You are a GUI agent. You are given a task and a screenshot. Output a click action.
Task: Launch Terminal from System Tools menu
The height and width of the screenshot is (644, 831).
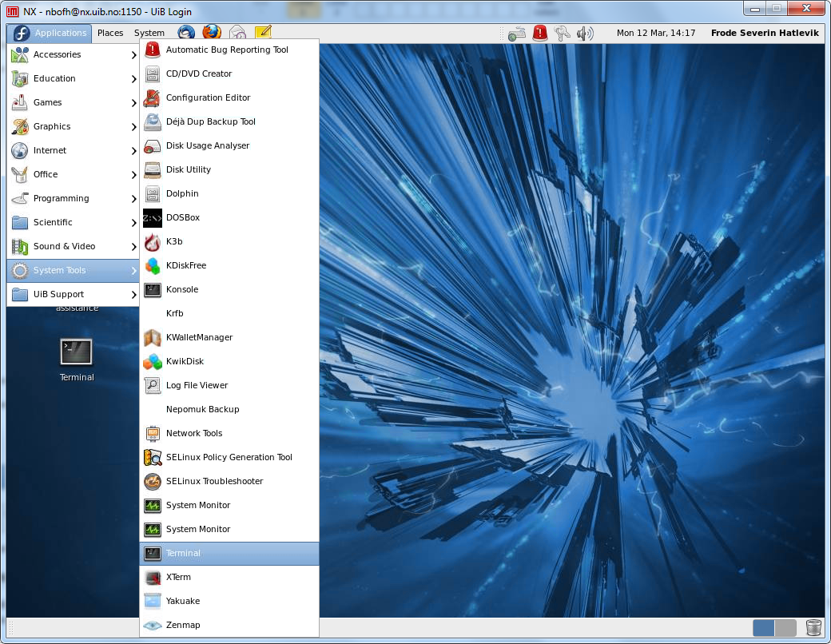229,553
